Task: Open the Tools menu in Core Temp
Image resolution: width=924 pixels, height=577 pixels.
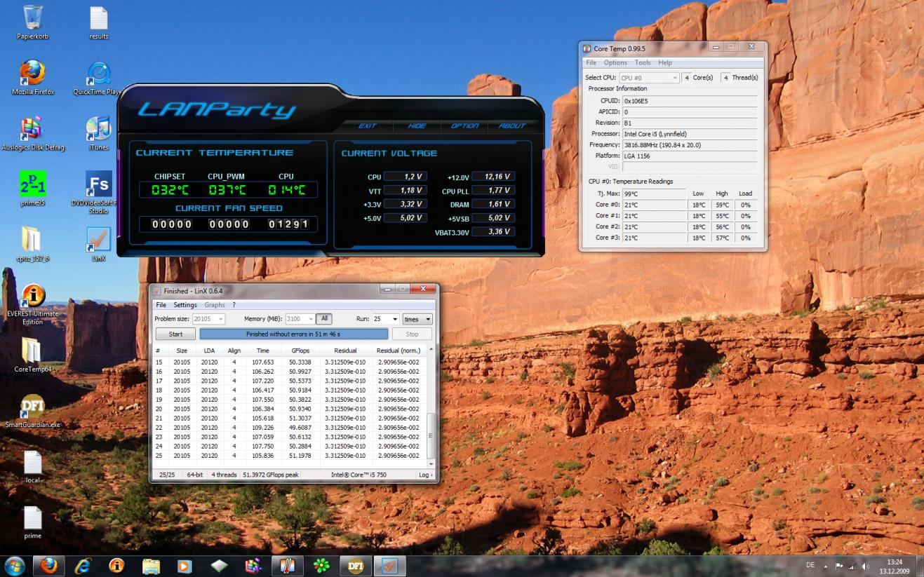Action: tap(643, 62)
